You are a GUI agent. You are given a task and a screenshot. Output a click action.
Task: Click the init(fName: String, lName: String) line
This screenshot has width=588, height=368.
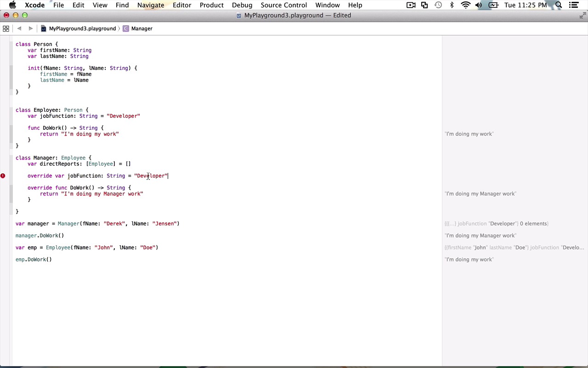point(82,68)
